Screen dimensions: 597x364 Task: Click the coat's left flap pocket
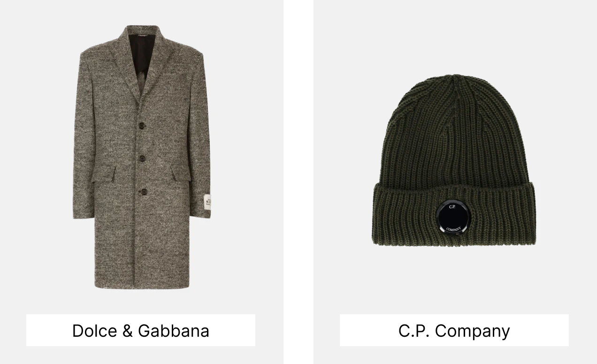[103, 174]
